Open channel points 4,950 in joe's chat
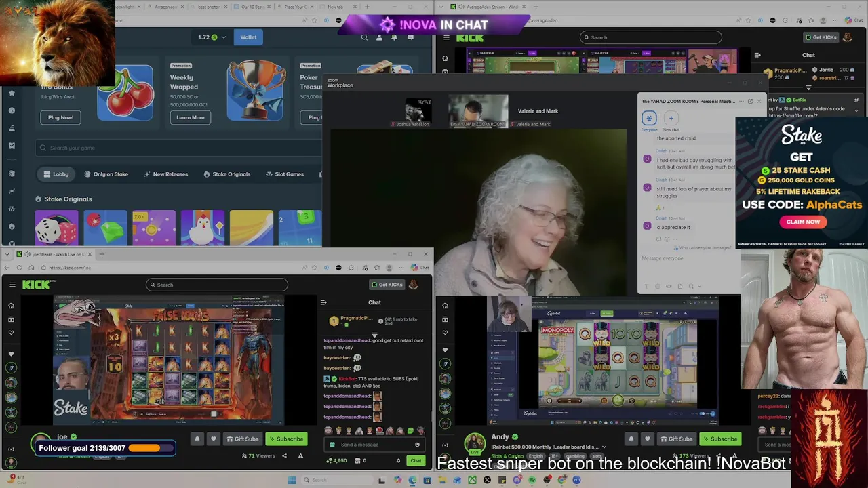Viewport: 868px width, 488px height. pos(336,460)
